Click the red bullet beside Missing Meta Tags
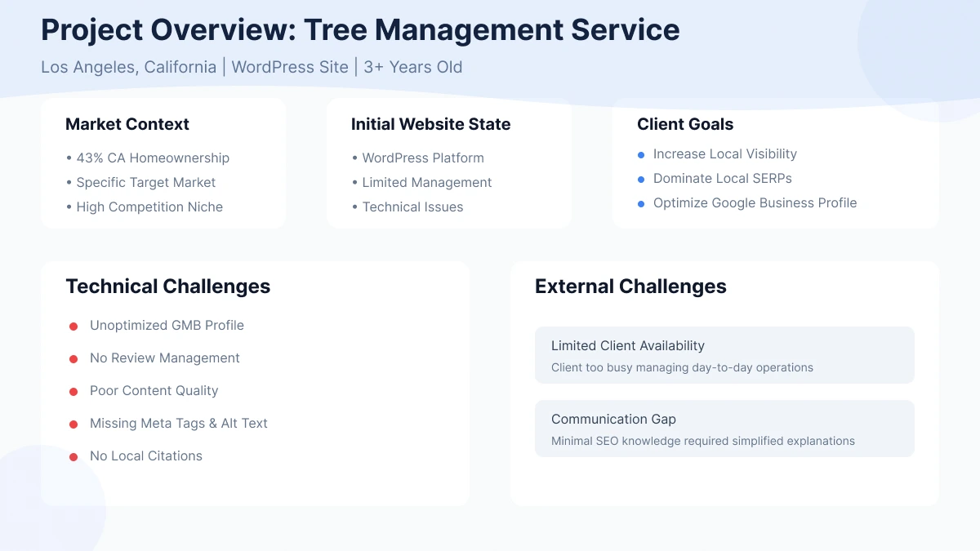 [73, 424]
